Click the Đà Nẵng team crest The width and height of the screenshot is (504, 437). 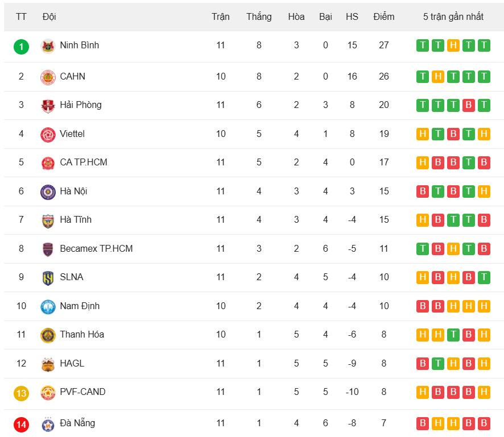[48, 424]
